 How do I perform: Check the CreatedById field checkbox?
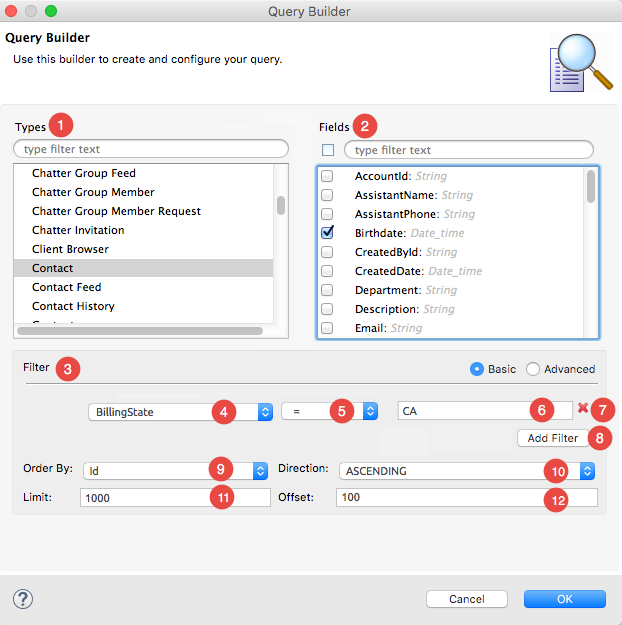(327, 252)
